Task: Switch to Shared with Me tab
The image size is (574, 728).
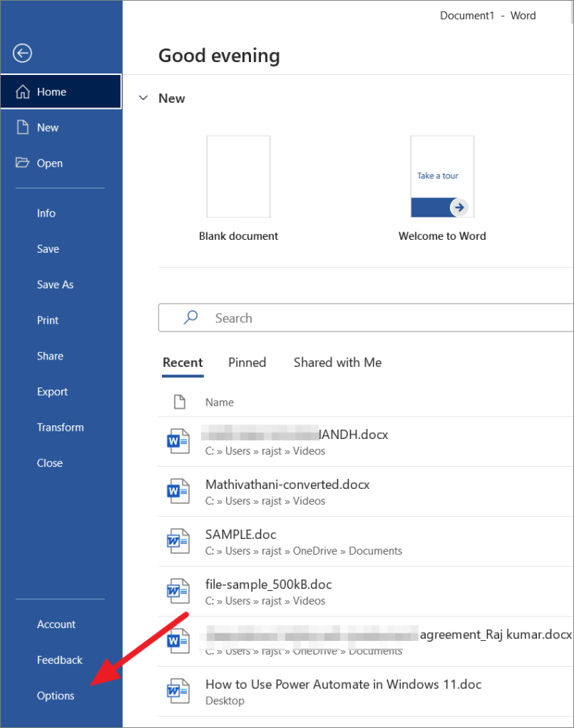Action: (338, 362)
